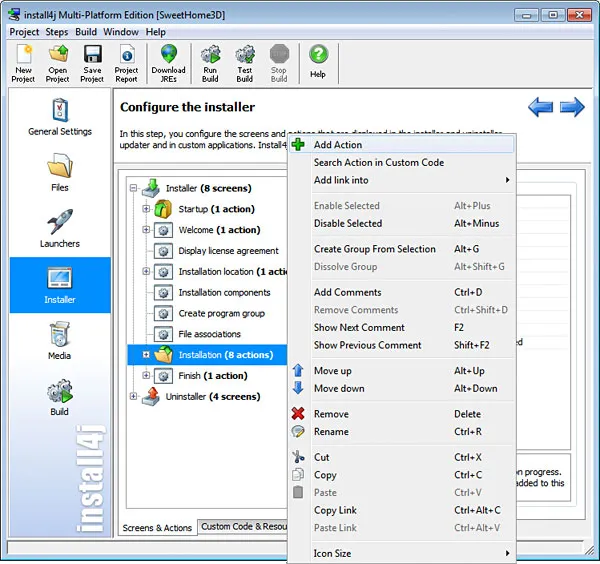This screenshot has width=600, height=564.
Task: Click the scissors Cut icon
Action: [298, 457]
